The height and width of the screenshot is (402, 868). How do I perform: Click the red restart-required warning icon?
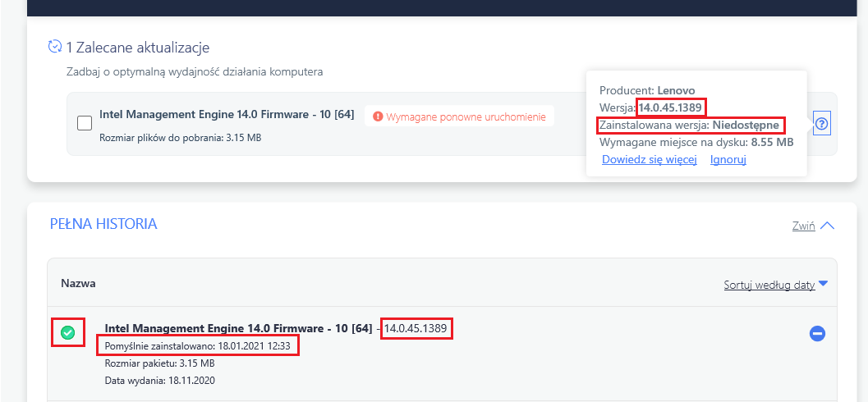378,116
